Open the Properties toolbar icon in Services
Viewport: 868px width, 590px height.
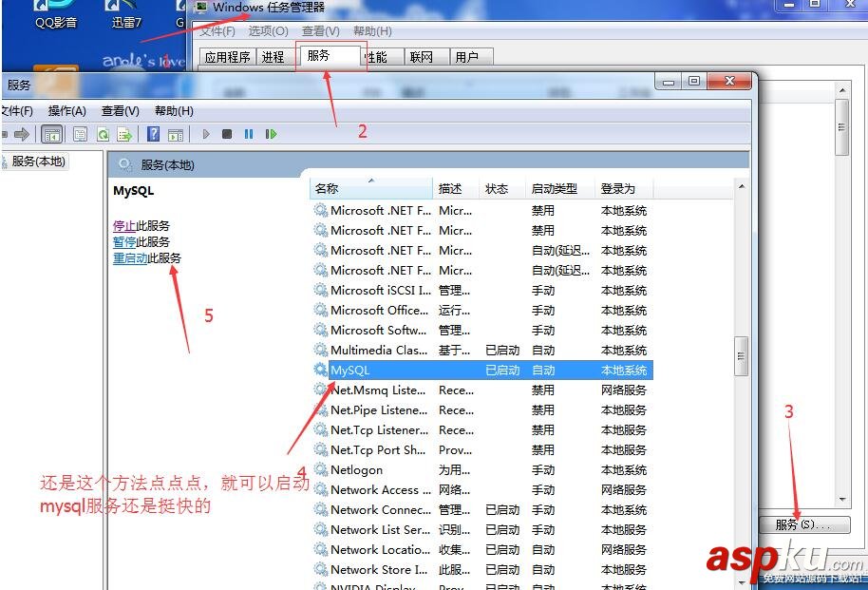[81, 134]
